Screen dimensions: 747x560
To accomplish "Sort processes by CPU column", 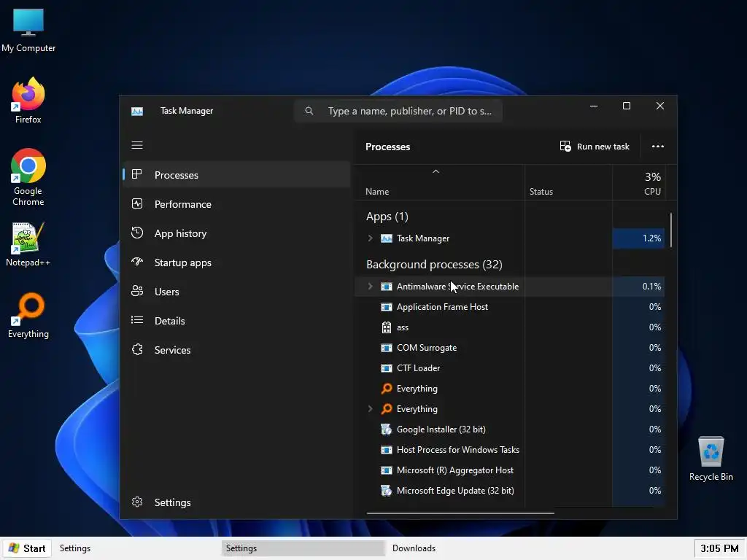I will 638,183.
